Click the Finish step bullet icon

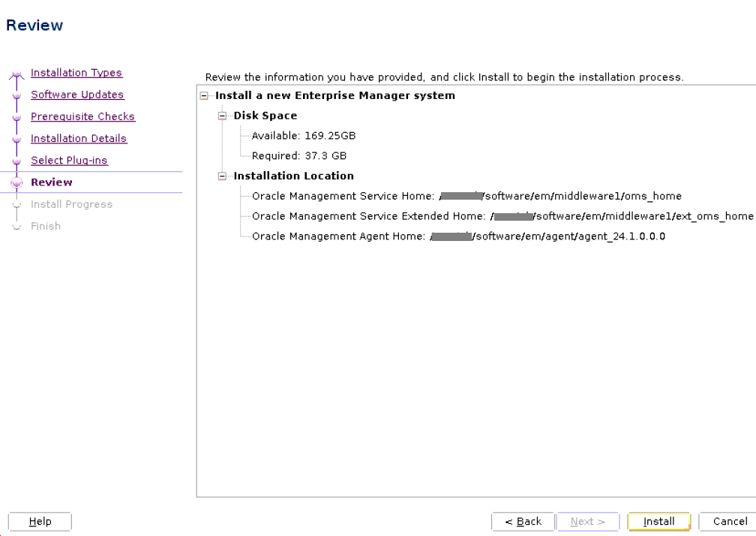(16, 227)
